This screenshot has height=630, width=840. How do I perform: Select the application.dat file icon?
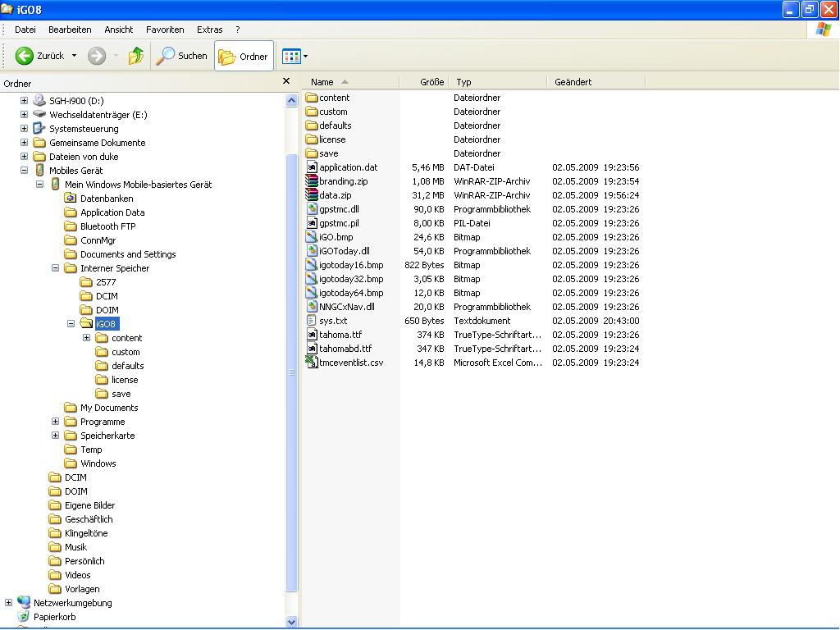312,167
